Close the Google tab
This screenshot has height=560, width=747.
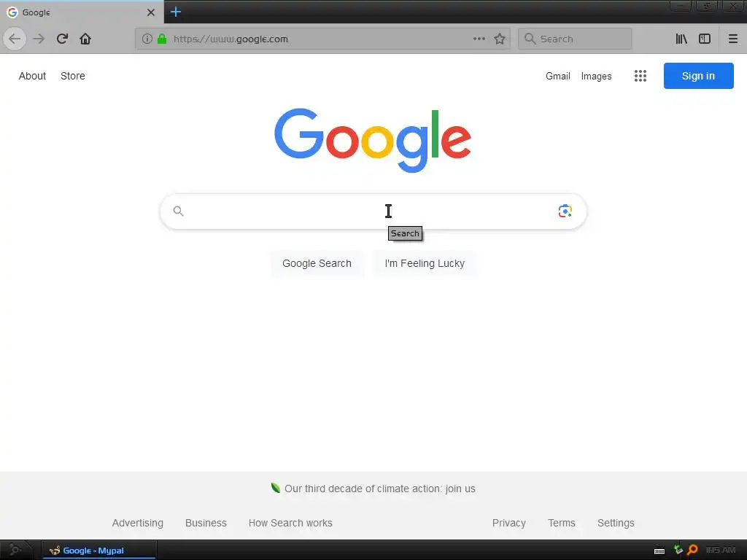click(x=150, y=12)
